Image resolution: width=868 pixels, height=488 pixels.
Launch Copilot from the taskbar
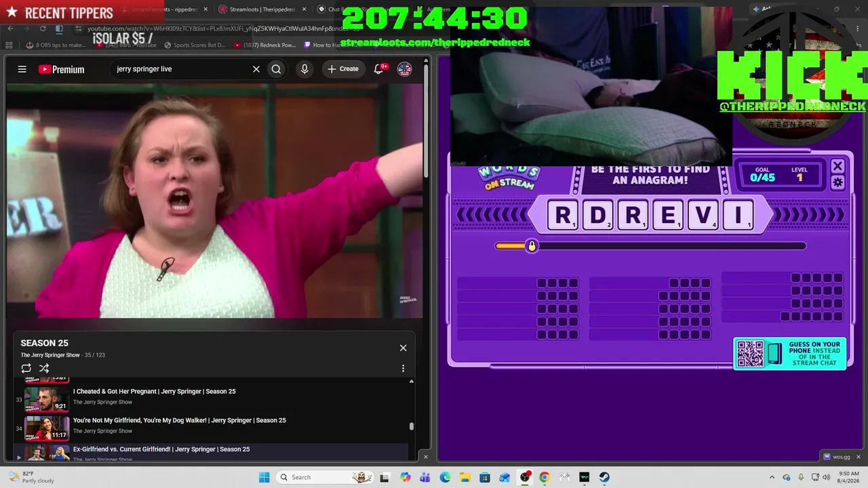406,477
